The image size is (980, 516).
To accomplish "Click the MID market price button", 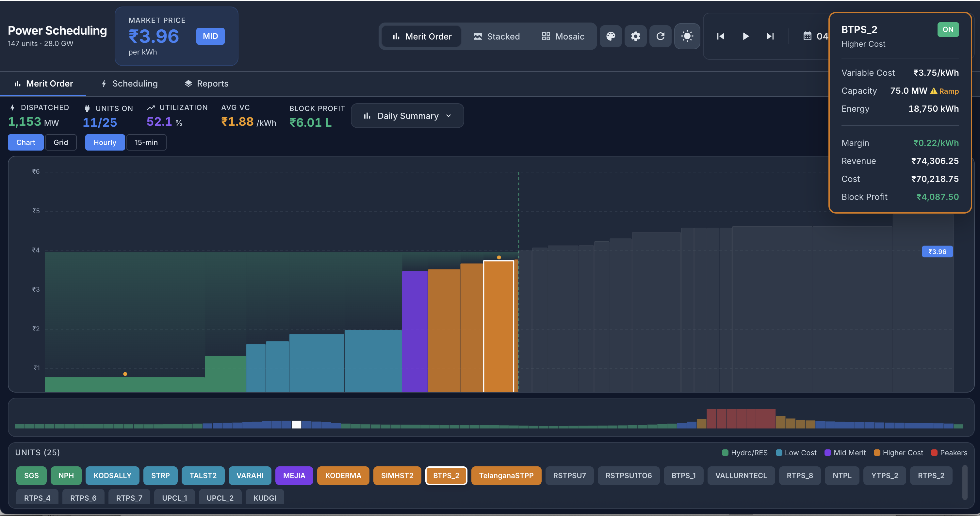I will (210, 36).
